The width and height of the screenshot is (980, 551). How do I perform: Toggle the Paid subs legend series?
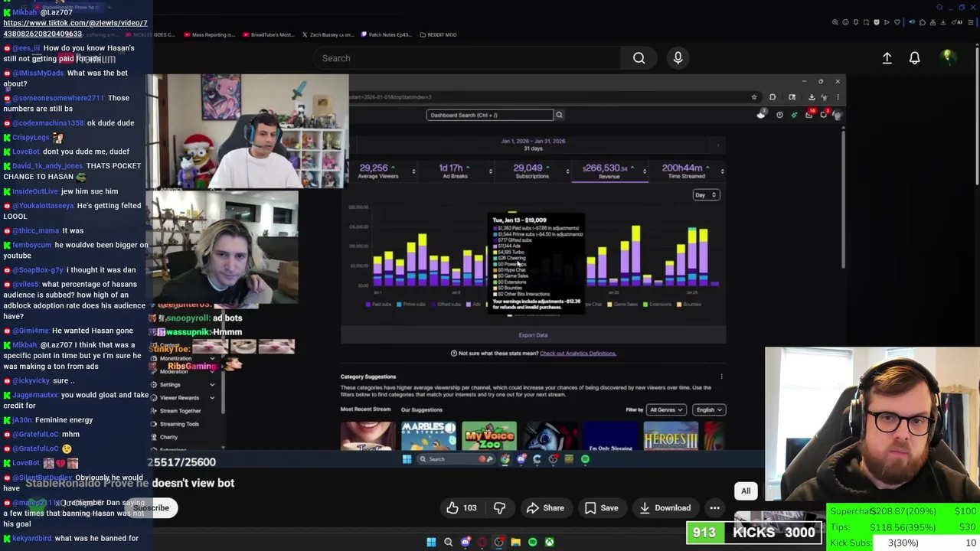click(x=377, y=305)
